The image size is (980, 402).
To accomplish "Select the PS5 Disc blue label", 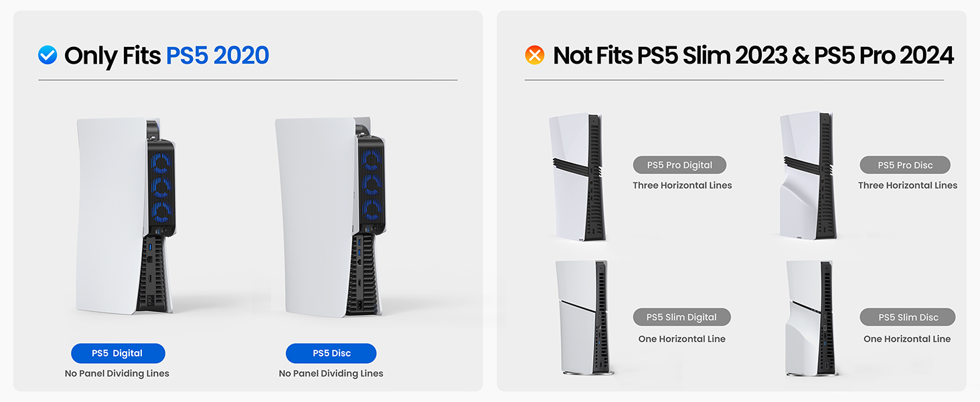I will click(331, 353).
